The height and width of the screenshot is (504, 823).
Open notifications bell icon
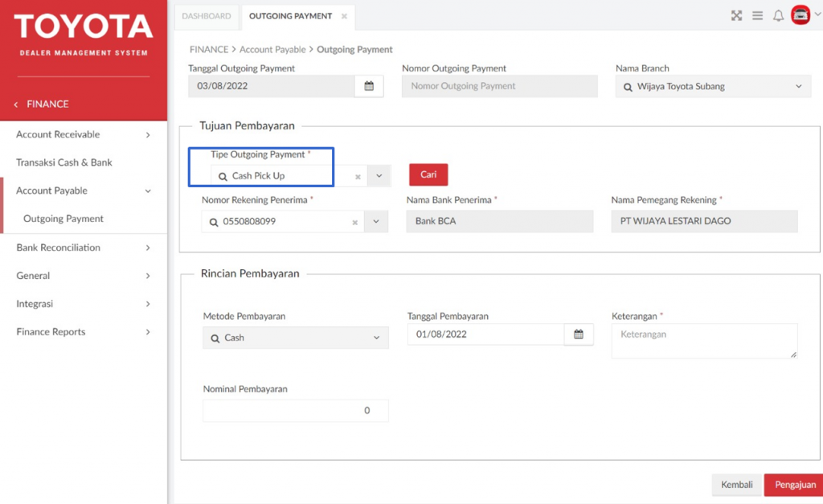pyautogui.click(x=778, y=16)
